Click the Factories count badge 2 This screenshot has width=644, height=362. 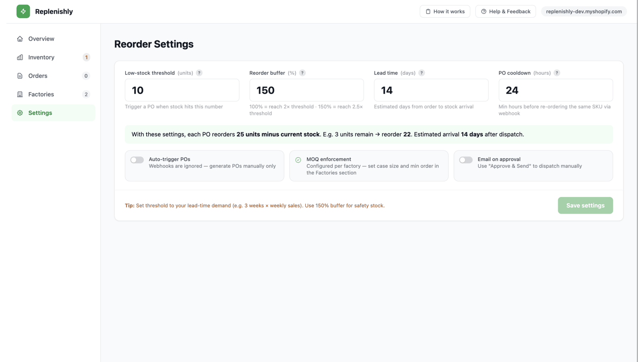click(x=86, y=94)
